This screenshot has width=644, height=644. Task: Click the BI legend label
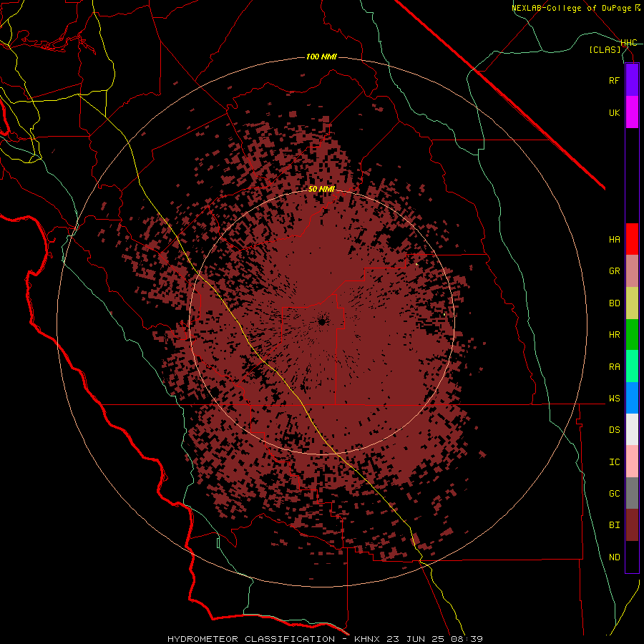[x=614, y=525]
